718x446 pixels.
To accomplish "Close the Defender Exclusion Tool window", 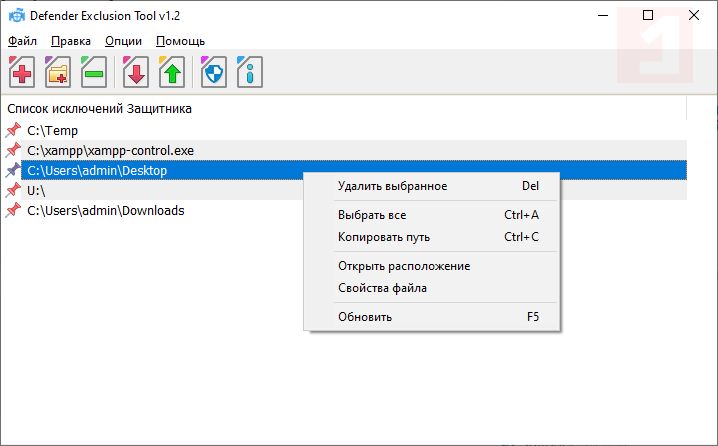I will point(694,16).
